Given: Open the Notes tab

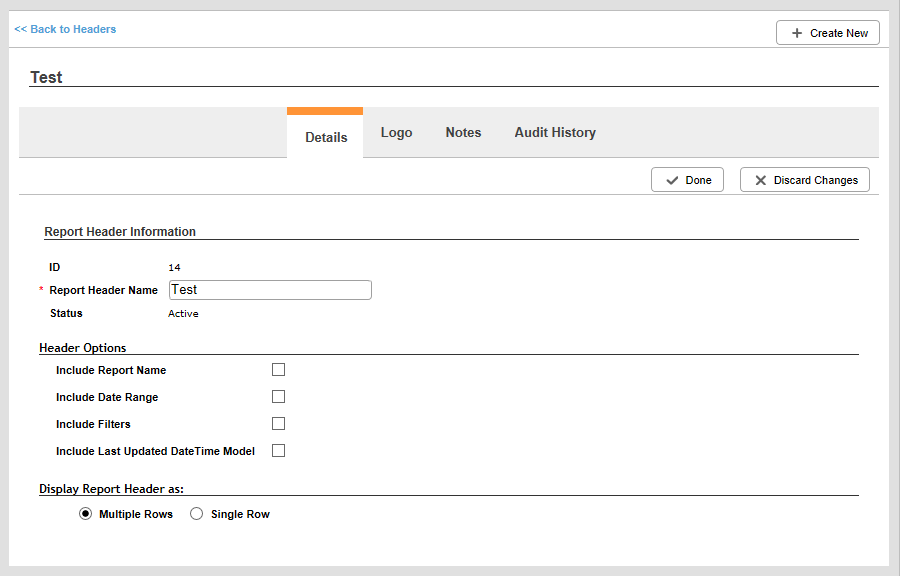Looking at the screenshot, I should coord(463,133).
